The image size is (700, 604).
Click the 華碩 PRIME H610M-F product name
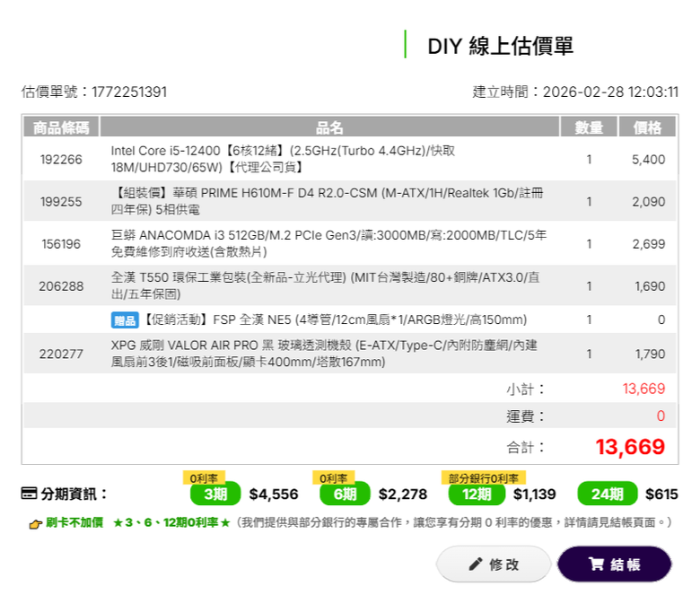[x=328, y=201]
